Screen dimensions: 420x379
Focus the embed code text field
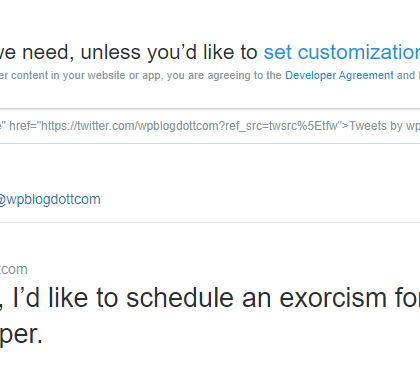(210, 126)
